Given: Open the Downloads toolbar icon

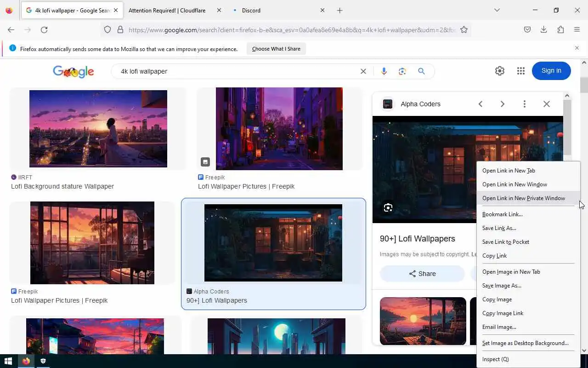Looking at the screenshot, I should [x=544, y=30].
